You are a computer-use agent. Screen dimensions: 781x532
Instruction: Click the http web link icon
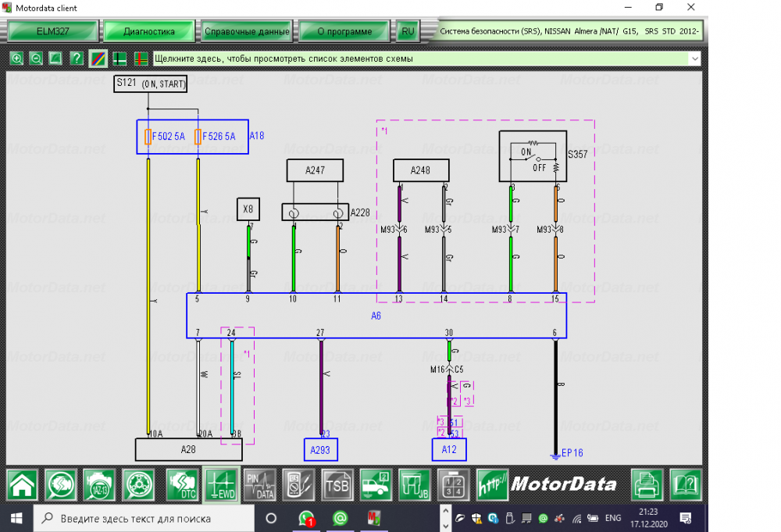click(492, 484)
